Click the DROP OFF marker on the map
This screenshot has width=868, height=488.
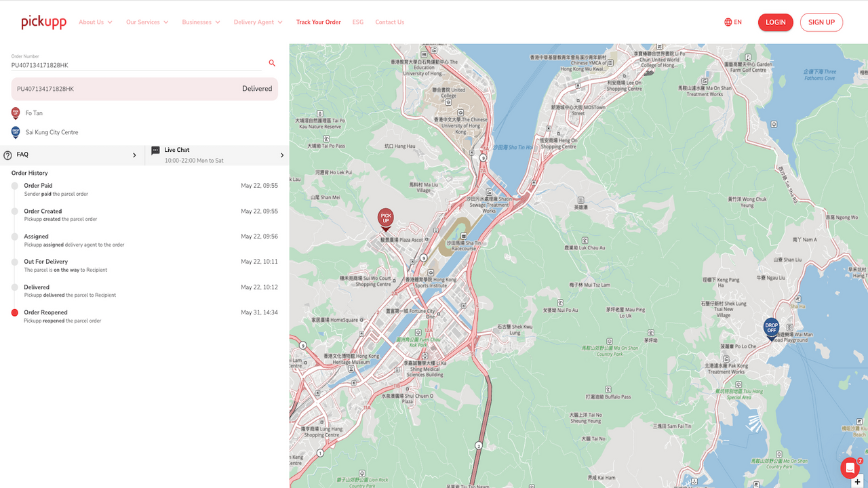[x=771, y=327]
